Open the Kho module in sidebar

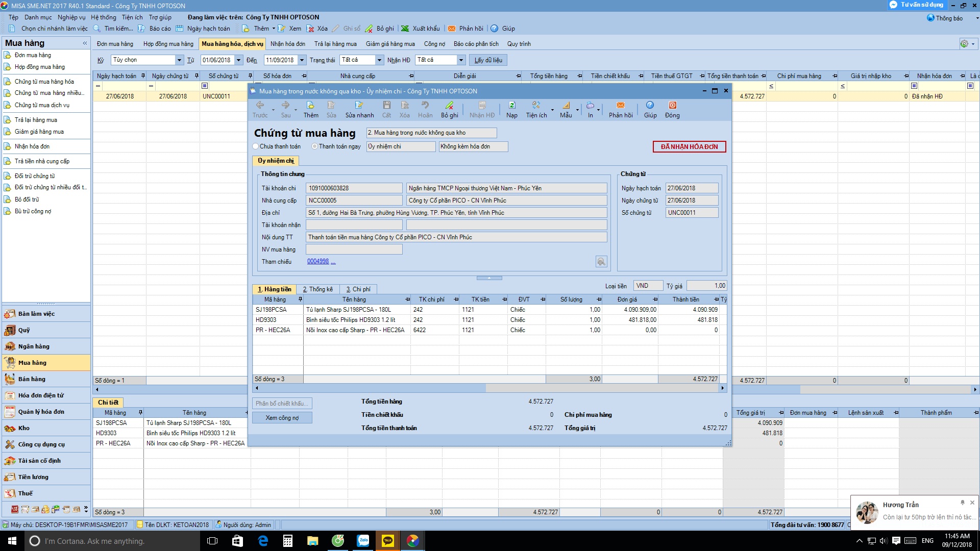[x=46, y=428]
